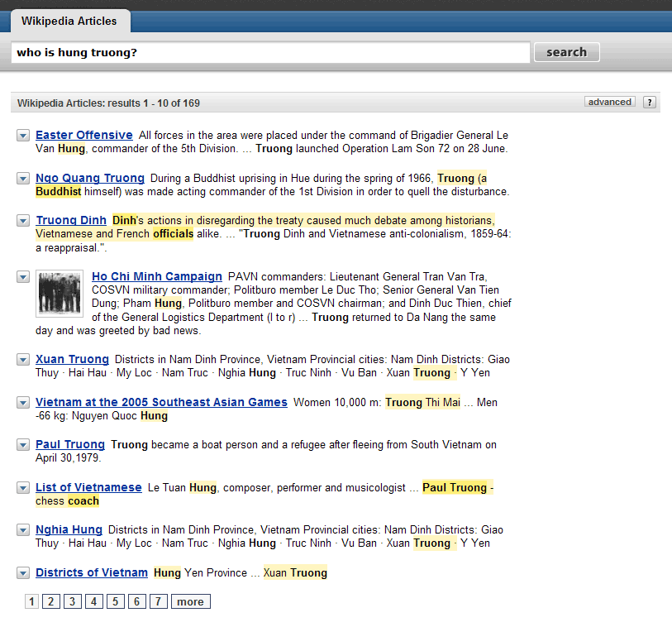The height and width of the screenshot is (627, 672).
Task: Expand the Ho Chi Minh Campaign arrow
Action: [x=23, y=277]
